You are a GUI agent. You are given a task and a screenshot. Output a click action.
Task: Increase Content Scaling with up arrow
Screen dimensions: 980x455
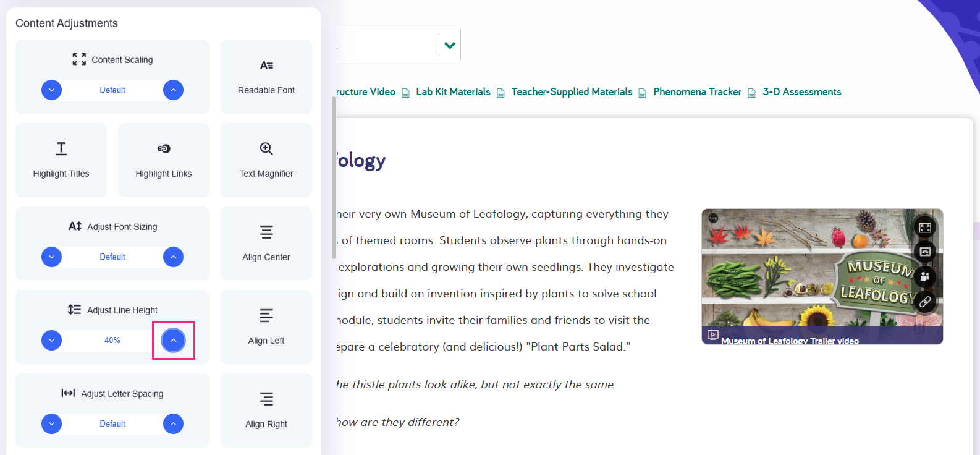pyautogui.click(x=173, y=90)
